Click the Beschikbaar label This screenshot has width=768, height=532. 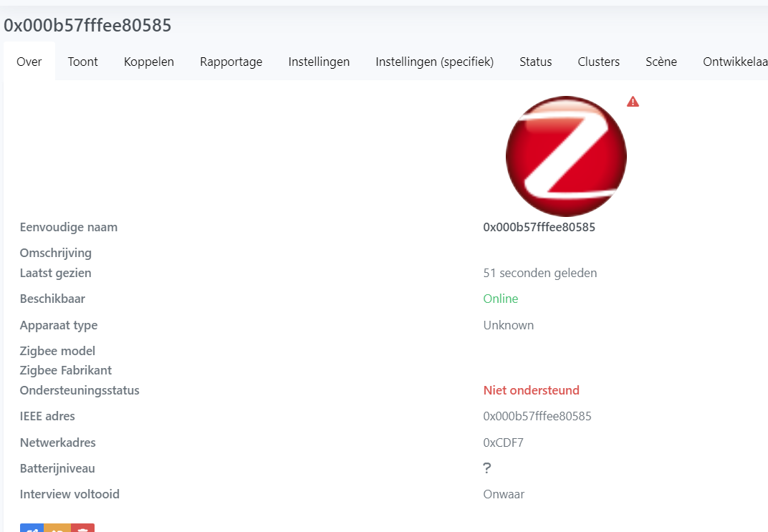coord(52,299)
